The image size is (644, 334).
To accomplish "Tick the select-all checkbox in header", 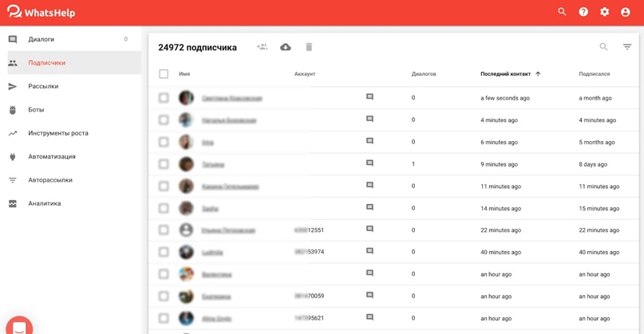I will [164, 74].
